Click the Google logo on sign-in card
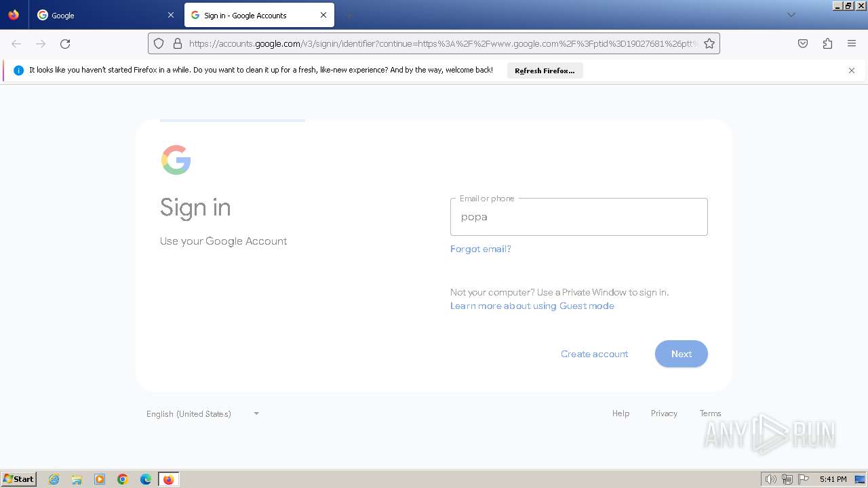The height and width of the screenshot is (488, 868). point(176,160)
